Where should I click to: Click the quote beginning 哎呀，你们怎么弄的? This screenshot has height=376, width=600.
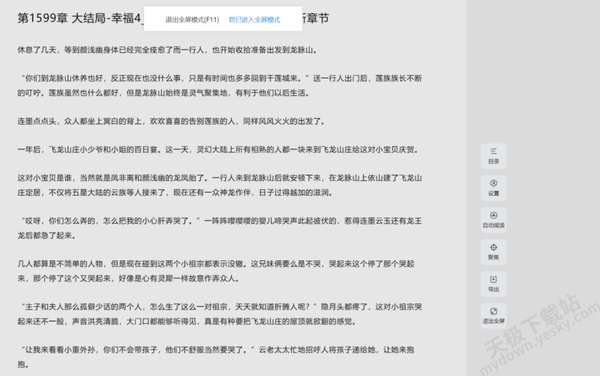220,228
